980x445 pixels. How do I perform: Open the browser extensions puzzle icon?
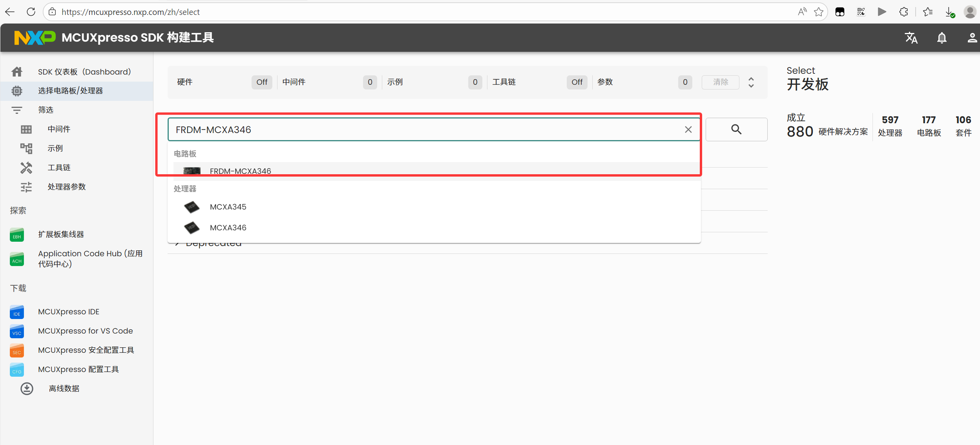[x=903, y=12]
